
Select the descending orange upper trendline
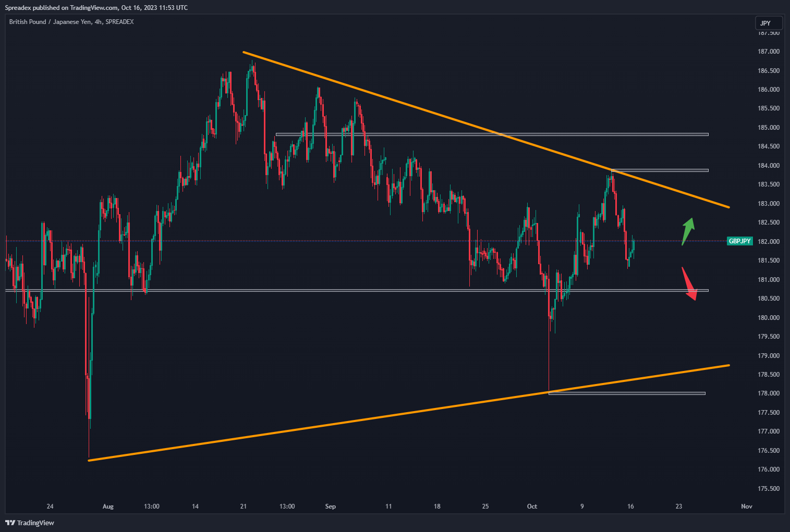click(x=485, y=129)
